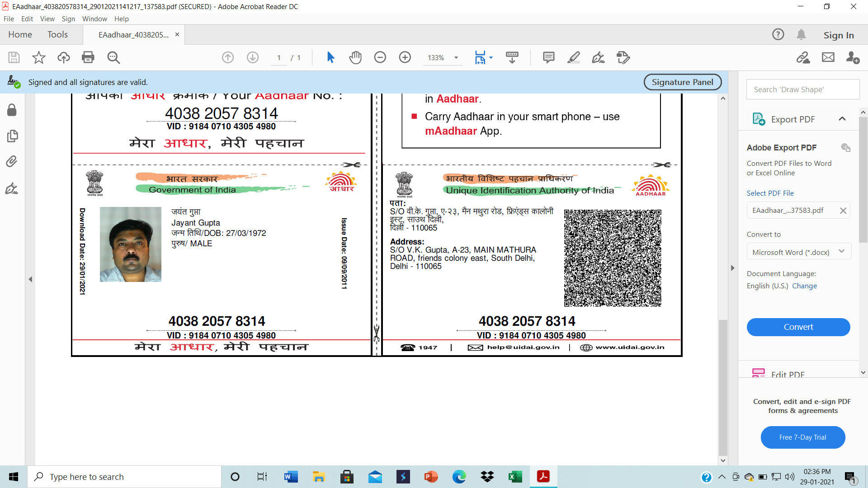Change the document language link
This screenshot has height=488, width=868.
coord(804,286)
